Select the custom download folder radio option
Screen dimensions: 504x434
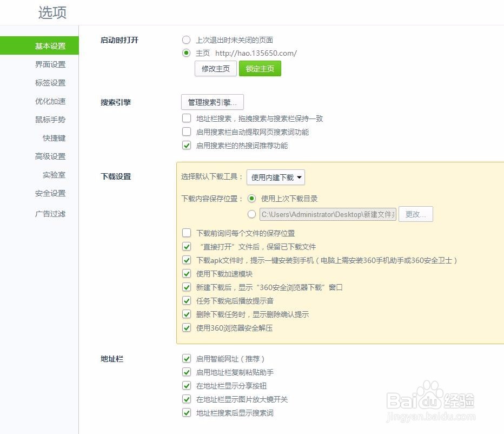[251, 214]
